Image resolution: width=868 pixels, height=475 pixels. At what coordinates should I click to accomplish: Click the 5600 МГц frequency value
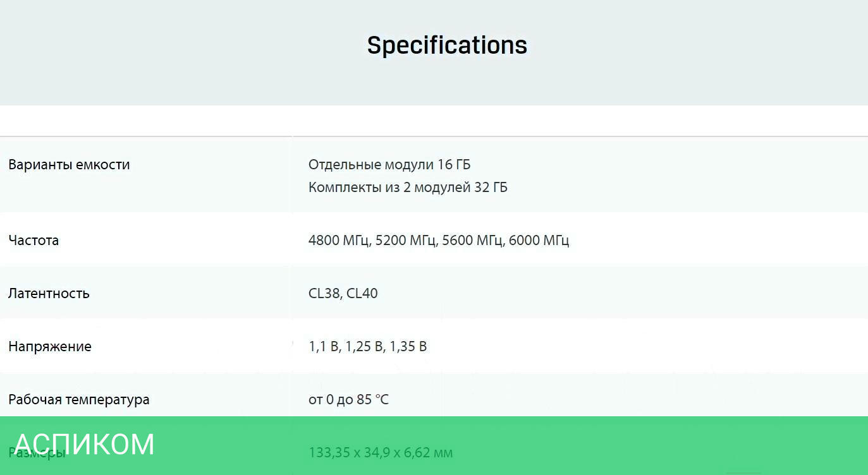(x=472, y=241)
